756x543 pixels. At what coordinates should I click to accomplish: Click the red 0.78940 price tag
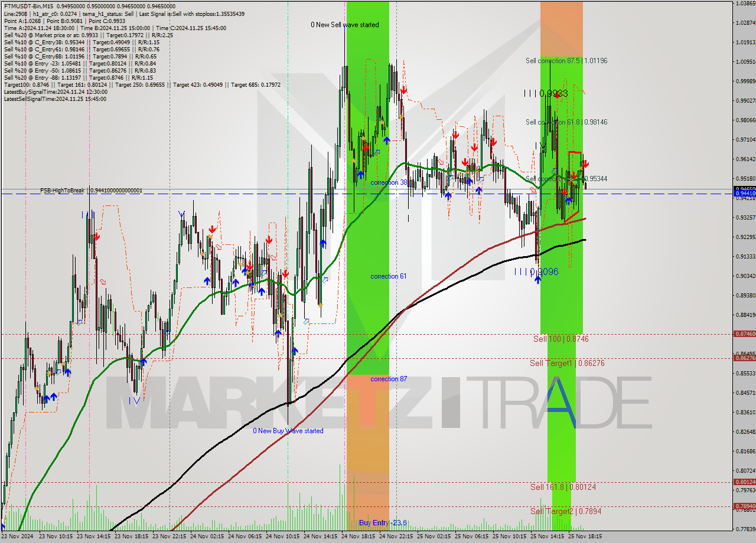click(744, 506)
